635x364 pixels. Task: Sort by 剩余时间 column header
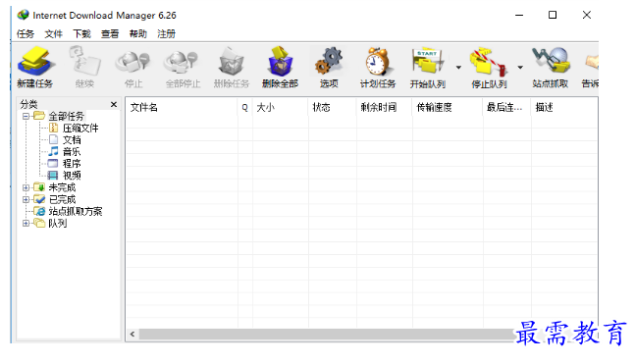point(385,107)
